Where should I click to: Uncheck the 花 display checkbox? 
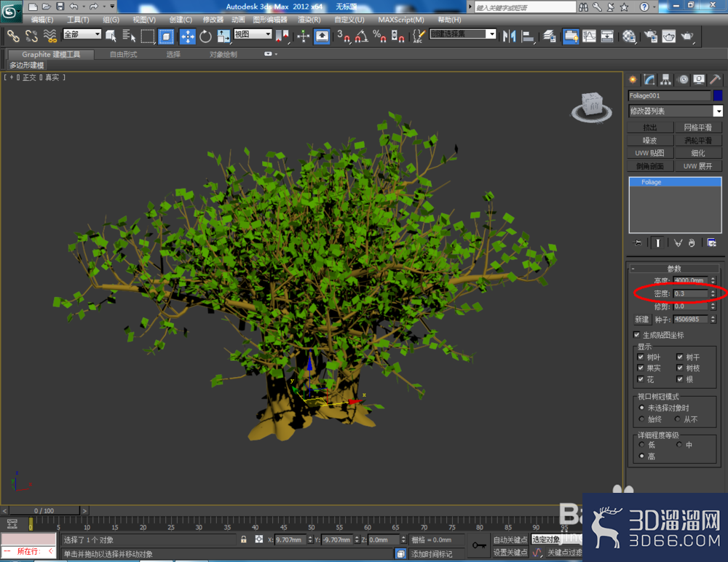point(641,379)
